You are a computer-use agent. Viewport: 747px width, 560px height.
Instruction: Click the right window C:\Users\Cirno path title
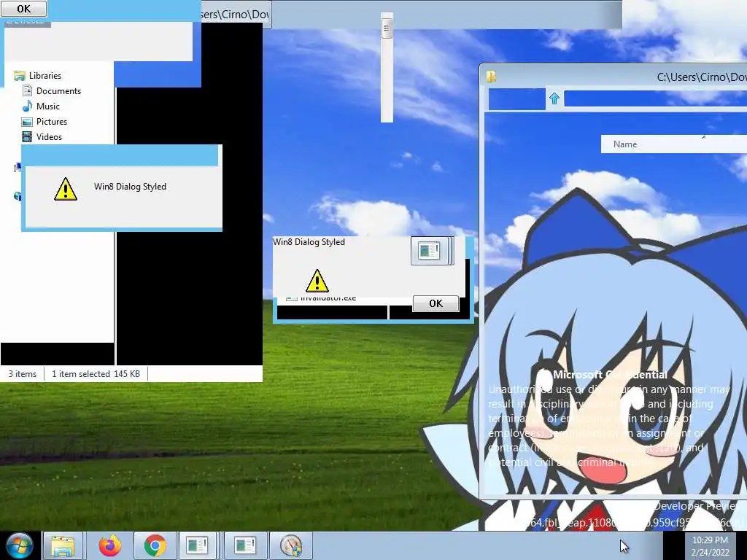coord(701,77)
